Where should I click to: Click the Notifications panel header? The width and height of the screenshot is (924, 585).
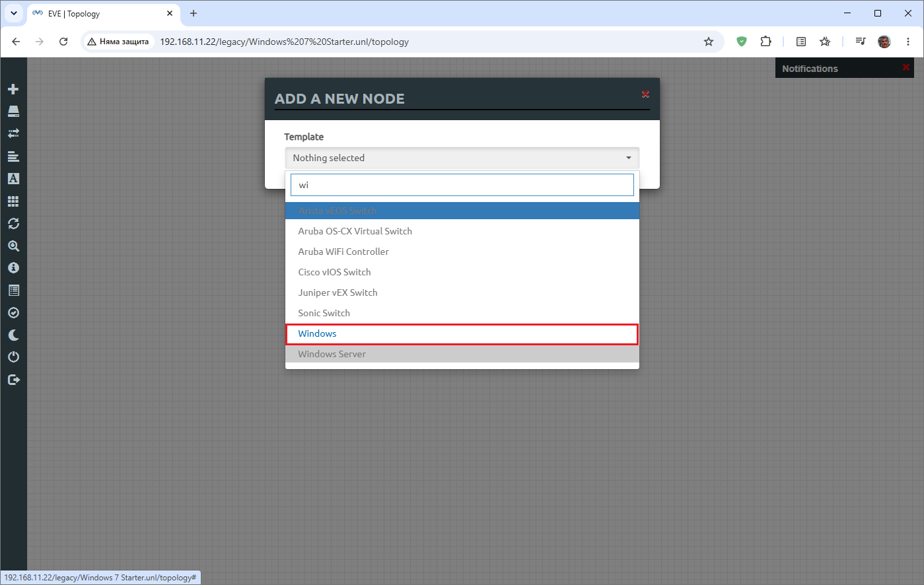click(x=843, y=68)
